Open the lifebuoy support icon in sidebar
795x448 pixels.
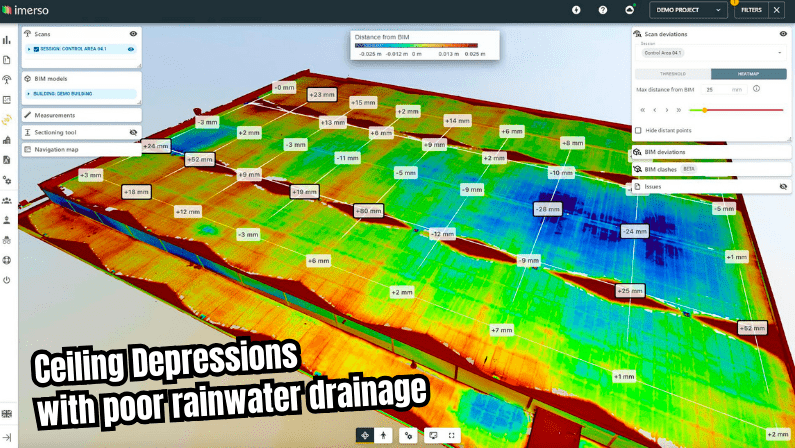click(x=7, y=260)
